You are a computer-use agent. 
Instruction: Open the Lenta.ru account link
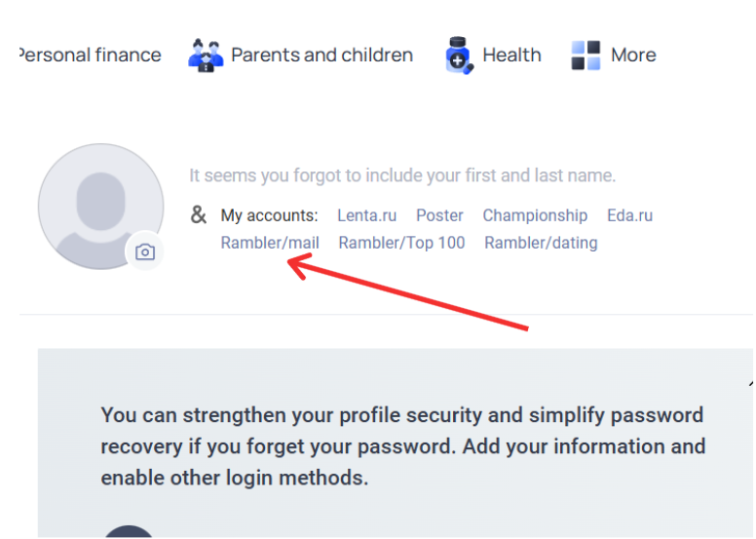(367, 215)
